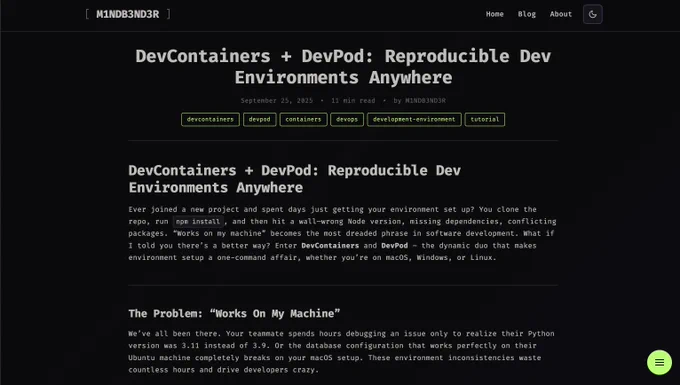Click the inline 'npm install' code snippet
Viewport: 680px width, 385px height.
point(198,222)
